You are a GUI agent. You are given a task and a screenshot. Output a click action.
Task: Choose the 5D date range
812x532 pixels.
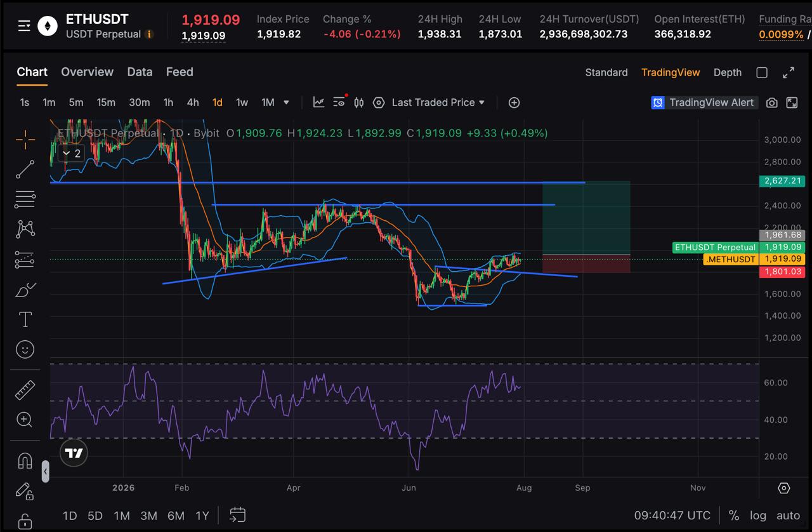tap(95, 515)
